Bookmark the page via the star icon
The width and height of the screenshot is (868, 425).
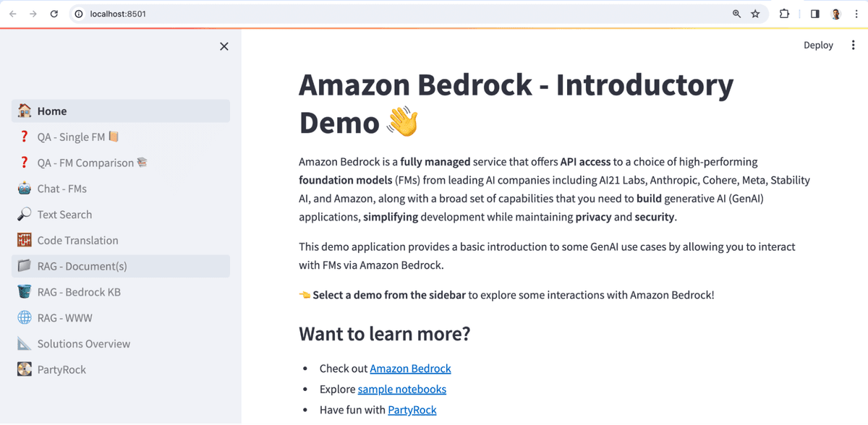[x=755, y=13]
